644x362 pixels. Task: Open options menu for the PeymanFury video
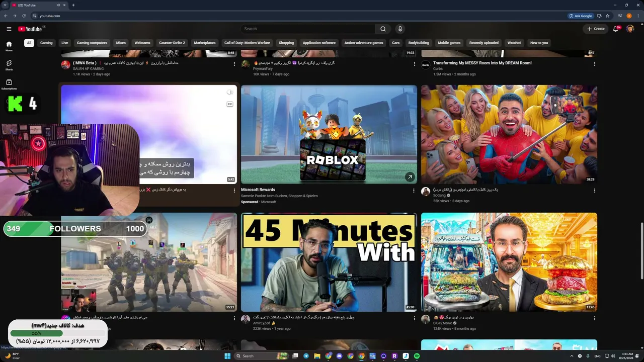[414, 64]
